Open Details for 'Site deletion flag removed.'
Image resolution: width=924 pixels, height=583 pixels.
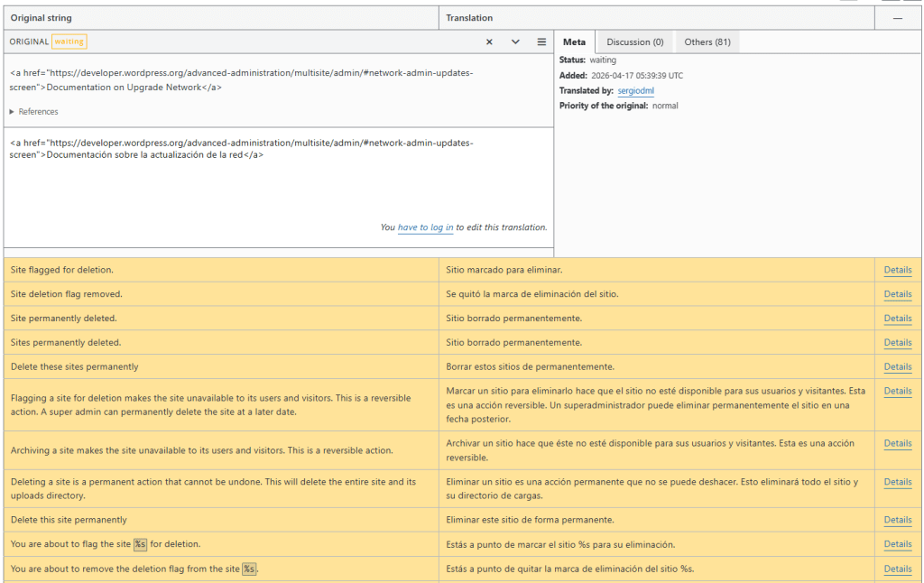[897, 294]
